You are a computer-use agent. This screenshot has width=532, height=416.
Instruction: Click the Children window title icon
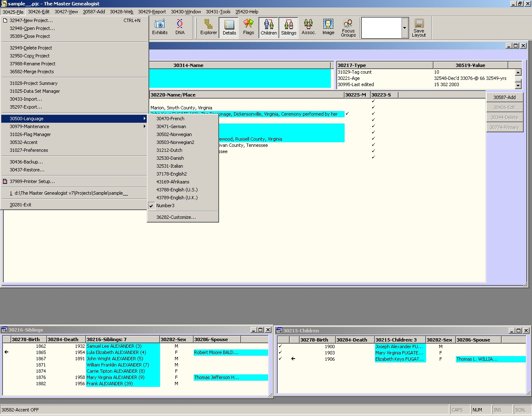279,331
